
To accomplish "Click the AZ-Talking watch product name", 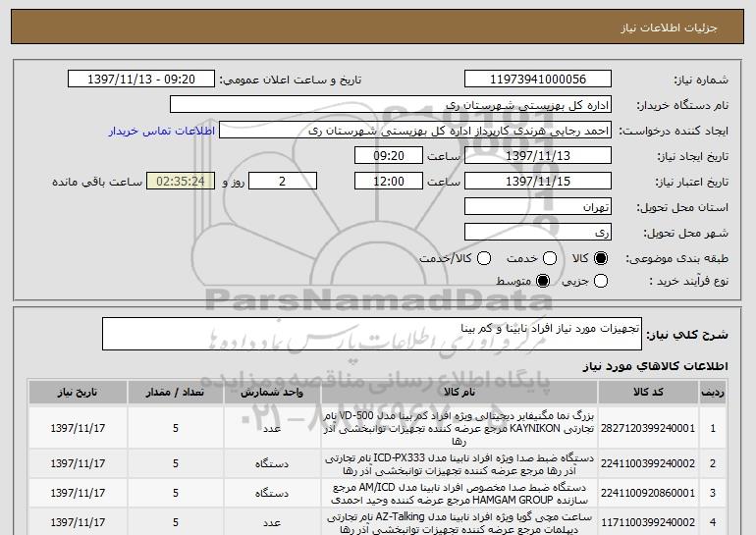I will pyautogui.click(x=459, y=523).
